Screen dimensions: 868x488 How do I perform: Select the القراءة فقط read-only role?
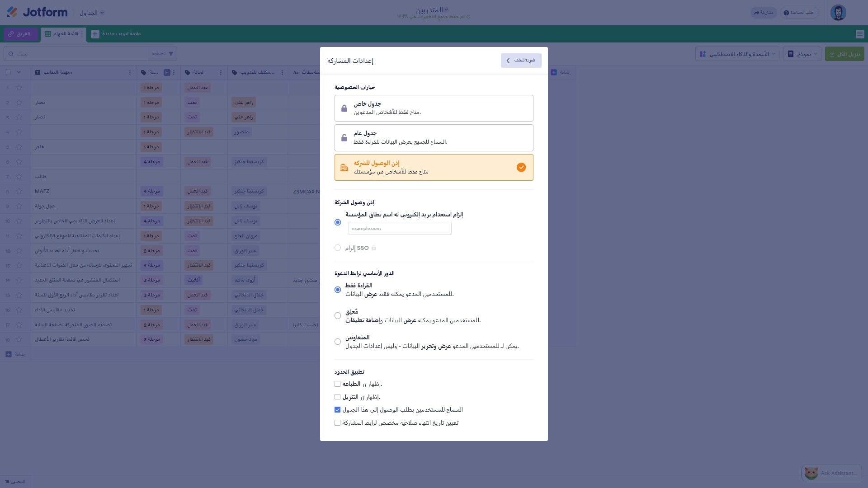tap(338, 290)
